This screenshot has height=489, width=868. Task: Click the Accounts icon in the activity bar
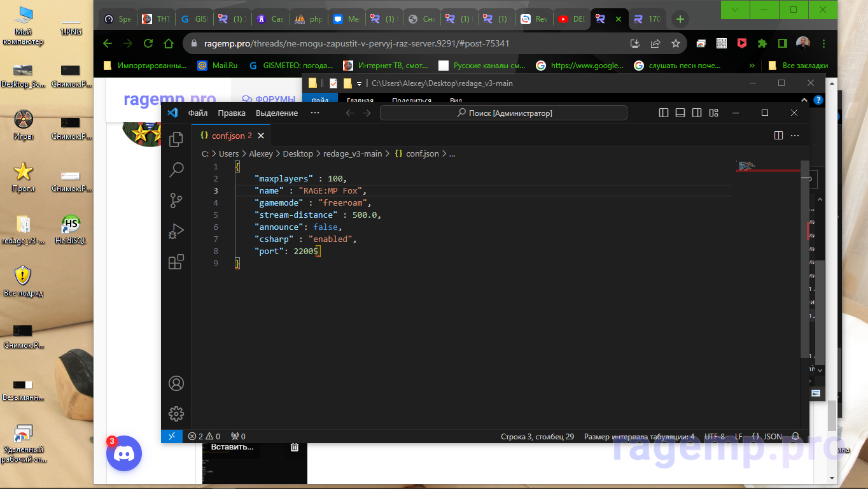coord(176,383)
